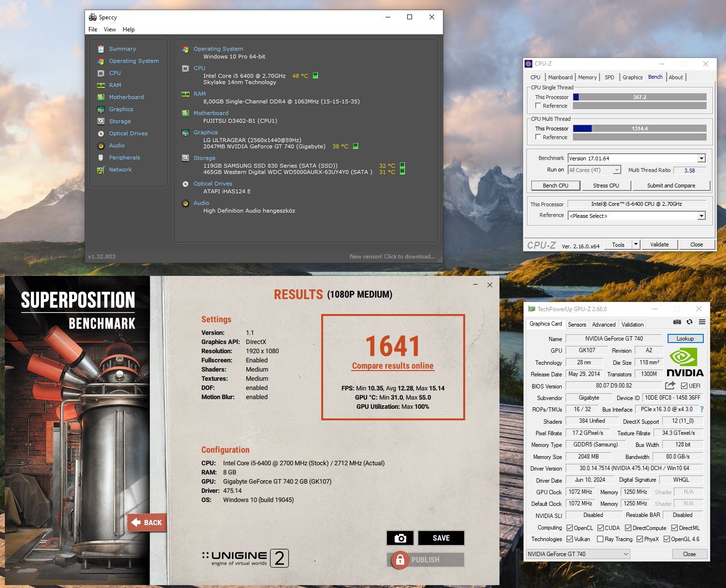Image resolution: width=726 pixels, height=588 pixels.
Task: Click the Stress CPU button
Action: tap(606, 186)
